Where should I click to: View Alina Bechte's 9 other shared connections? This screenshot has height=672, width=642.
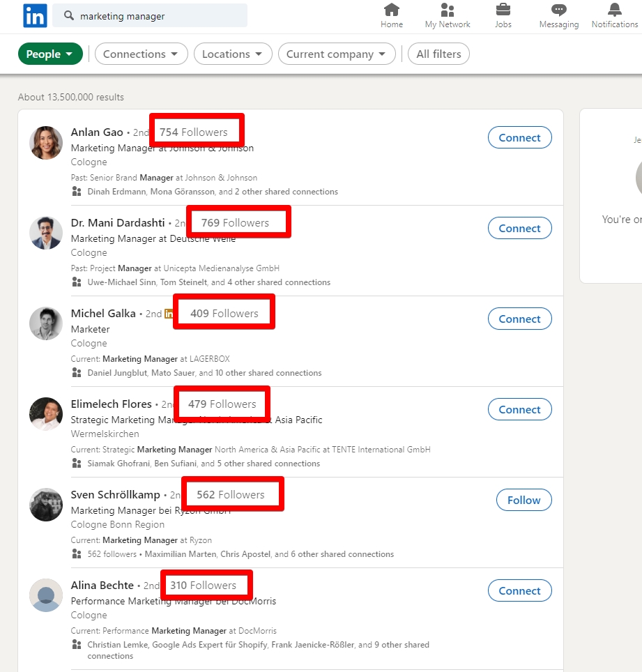[x=259, y=650]
